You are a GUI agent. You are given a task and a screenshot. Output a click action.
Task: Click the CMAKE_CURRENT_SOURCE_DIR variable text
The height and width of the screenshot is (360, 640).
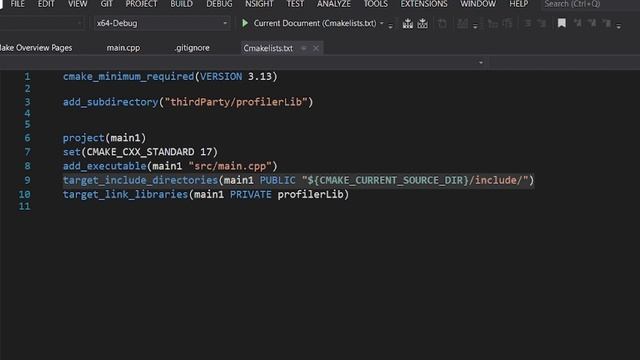(x=391, y=180)
